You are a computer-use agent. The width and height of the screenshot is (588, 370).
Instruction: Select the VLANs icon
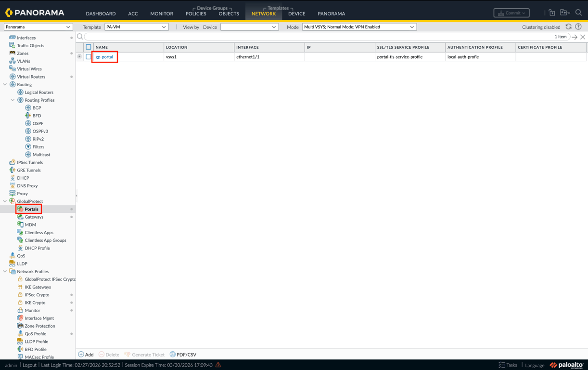[13, 61]
